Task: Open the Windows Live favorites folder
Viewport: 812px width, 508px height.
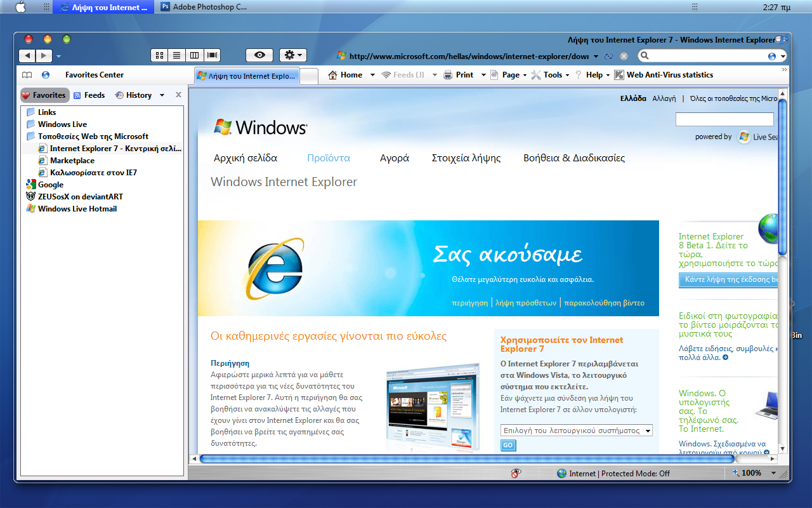Action: (x=62, y=124)
